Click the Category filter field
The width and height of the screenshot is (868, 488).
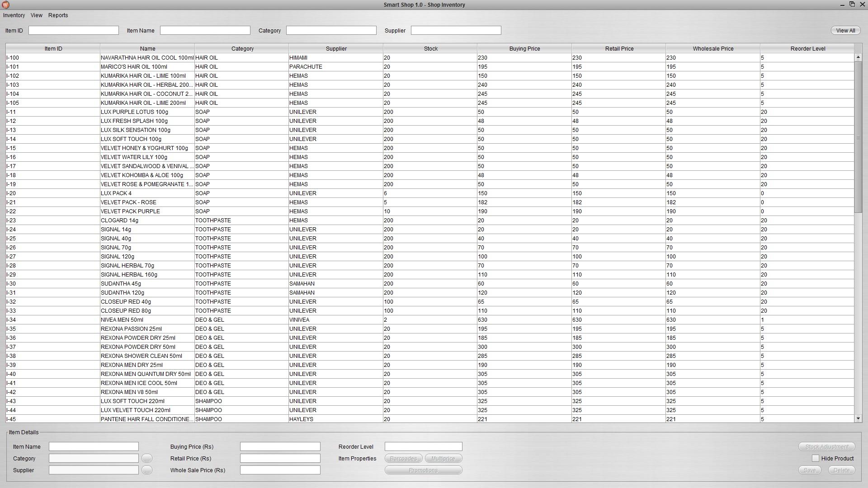tap(331, 30)
